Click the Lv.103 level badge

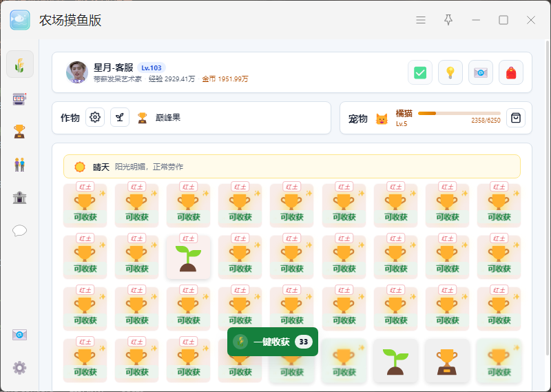click(x=152, y=68)
